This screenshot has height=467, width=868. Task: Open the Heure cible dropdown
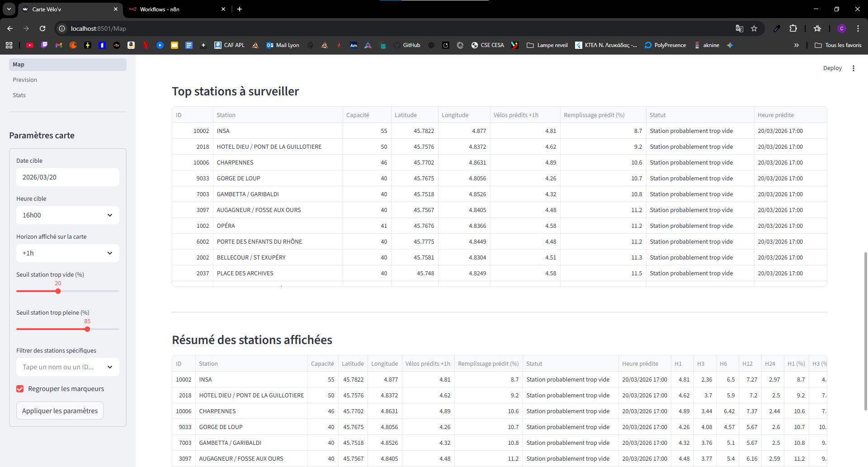67,215
